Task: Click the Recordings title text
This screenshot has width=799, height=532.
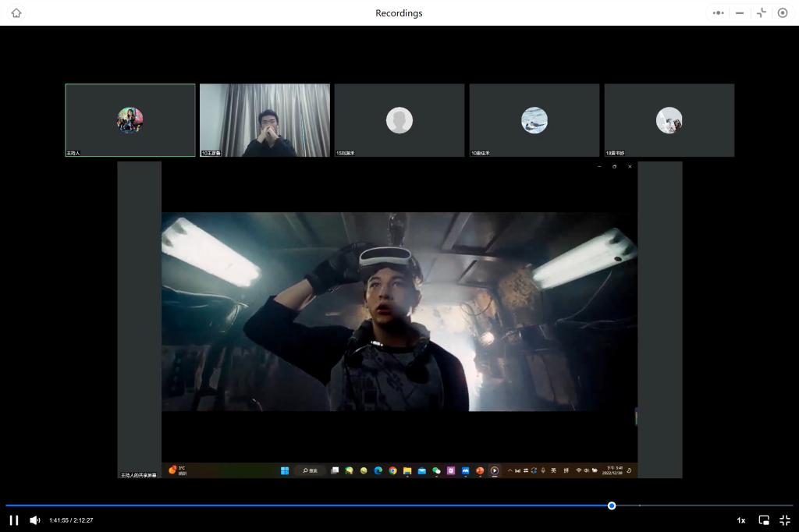Action: 399,12
